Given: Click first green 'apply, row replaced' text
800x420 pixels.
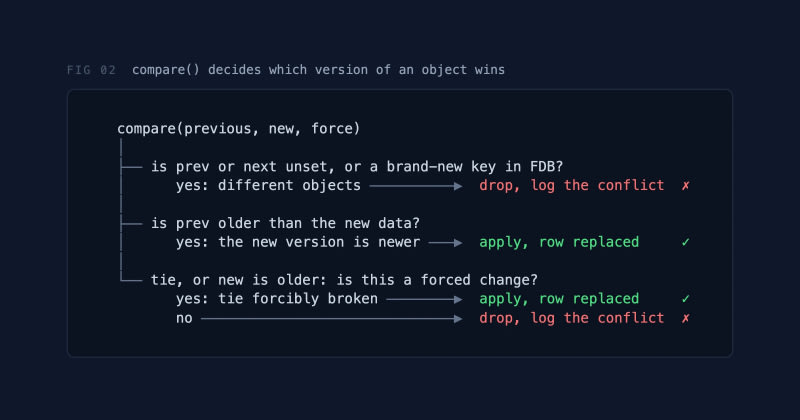Looking at the screenshot, I should click(x=559, y=242).
